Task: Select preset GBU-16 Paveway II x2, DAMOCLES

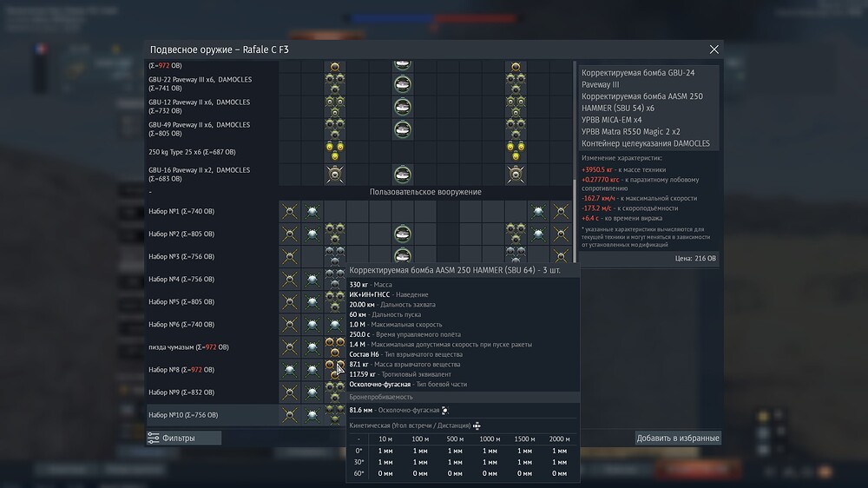Action: coord(200,175)
